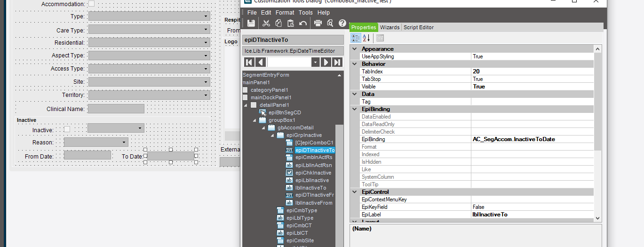Jump to first control navigator button
644x247 pixels.
coord(249,62)
